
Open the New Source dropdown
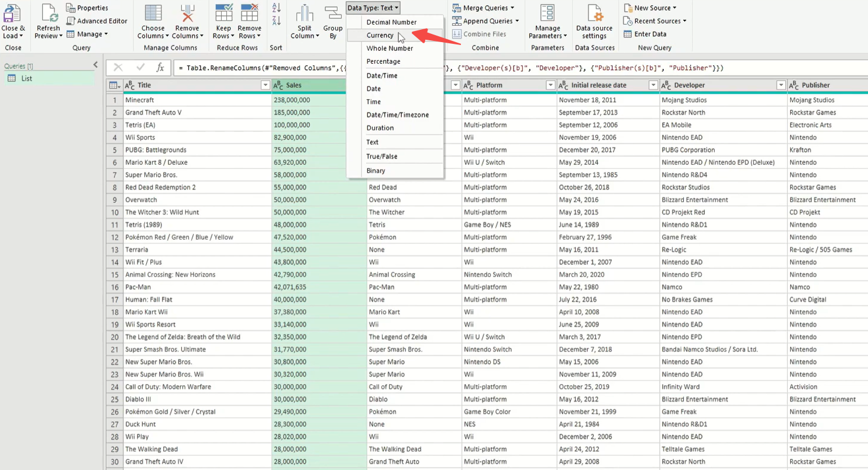[x=650, y=8]
